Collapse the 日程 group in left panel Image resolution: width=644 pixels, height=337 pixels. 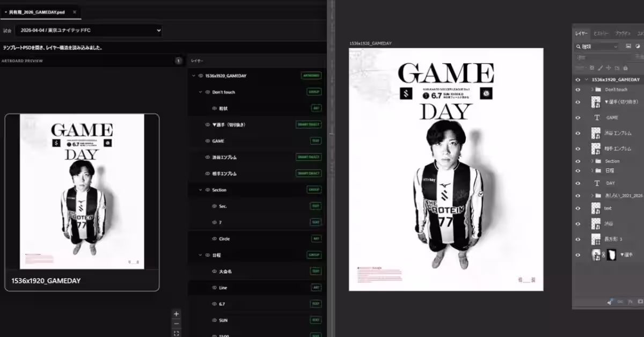coord(200,255)
